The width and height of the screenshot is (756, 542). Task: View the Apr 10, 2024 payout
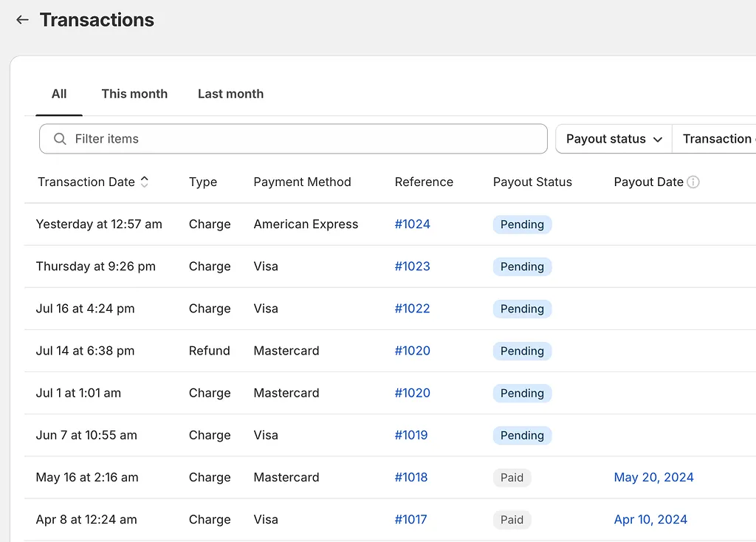(650, 519)
